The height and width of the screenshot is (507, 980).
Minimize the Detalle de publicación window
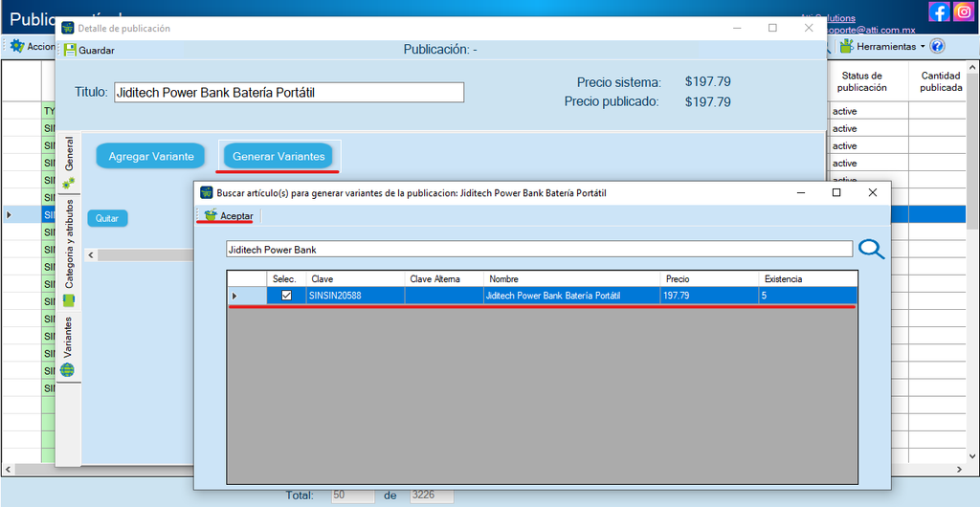[x=736, y=28]
